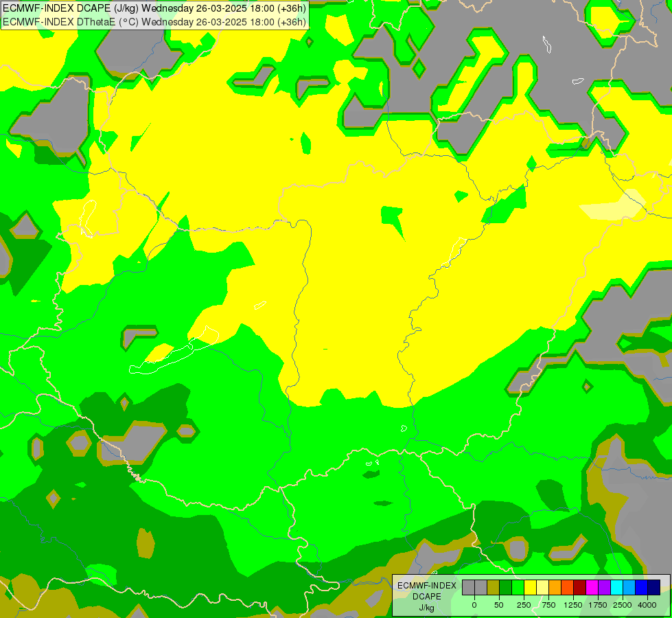The image size is (672, 618).
Task: Click the dark red legend swatch
Action: point(580,587)
